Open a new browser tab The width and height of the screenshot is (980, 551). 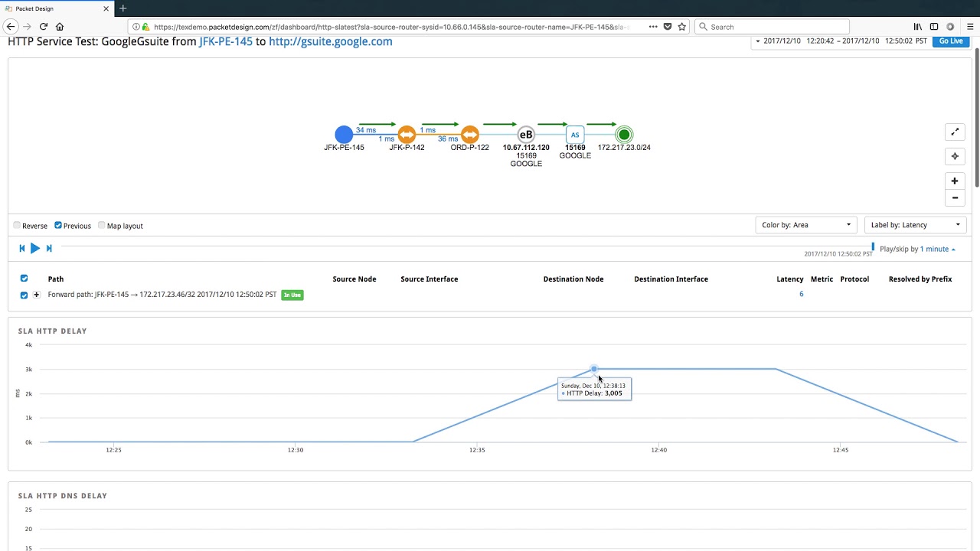coord(122,8)
